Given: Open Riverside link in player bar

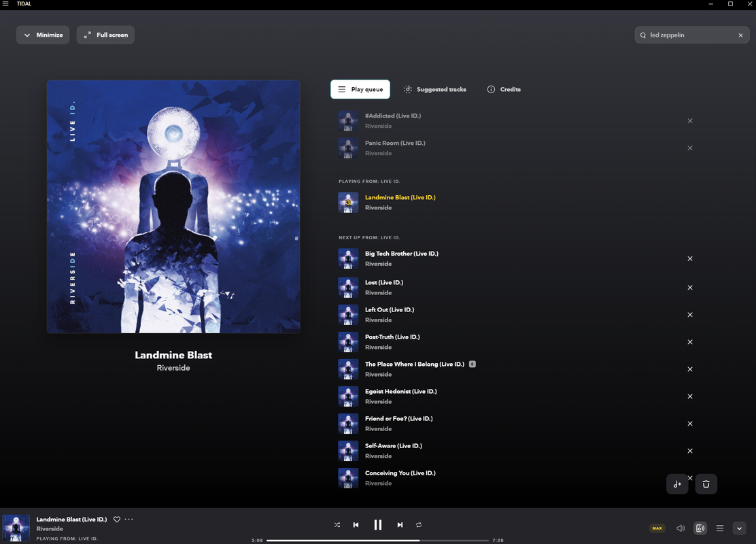Looking at the screenshot, I should pyautogui.click(x=50, y=528).
